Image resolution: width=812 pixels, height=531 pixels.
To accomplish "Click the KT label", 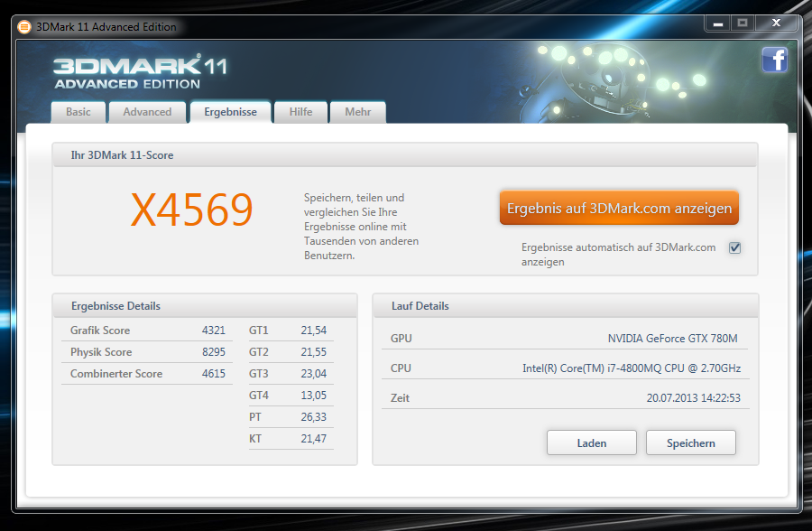I will point(254,439).
